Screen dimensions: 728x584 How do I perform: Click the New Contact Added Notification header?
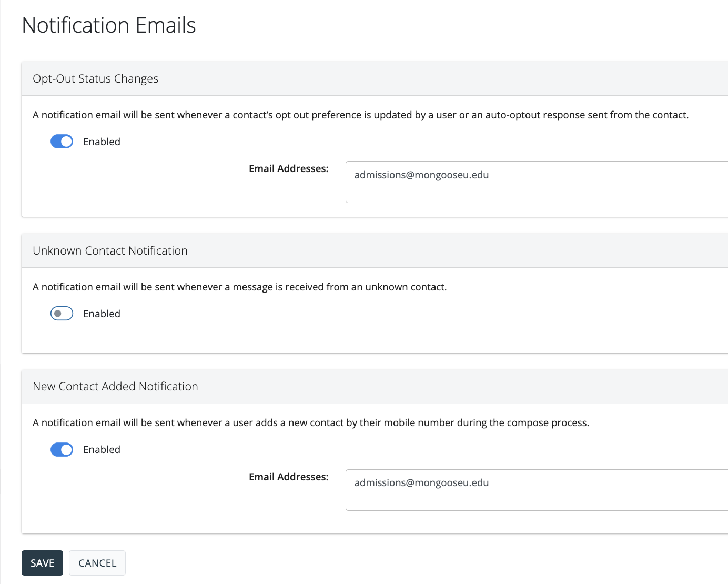click(115, 386)
